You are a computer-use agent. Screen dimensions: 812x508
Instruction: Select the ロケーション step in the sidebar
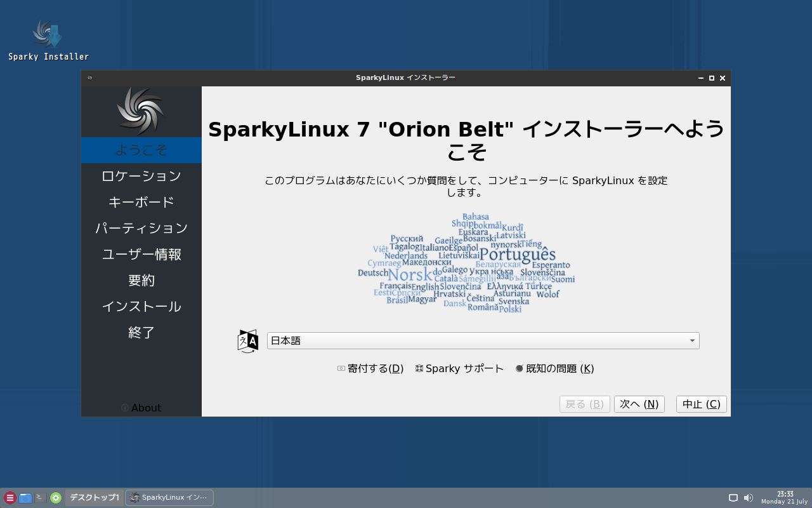coord(141,177)
